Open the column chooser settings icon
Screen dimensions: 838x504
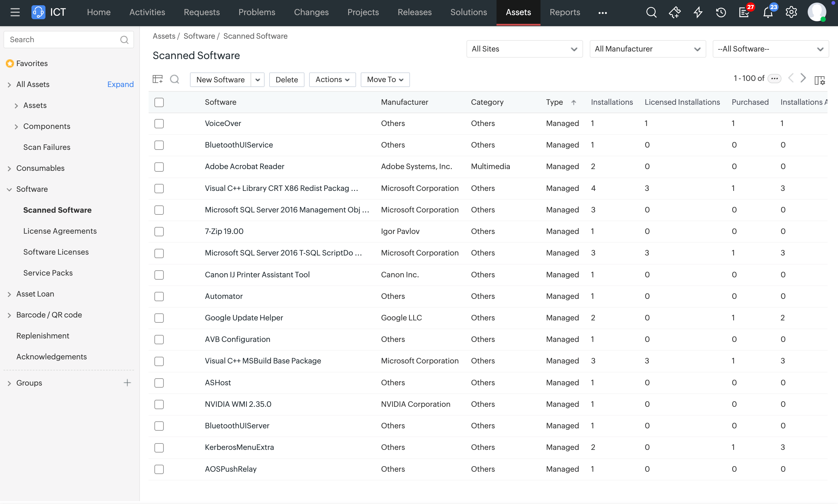tap(820, 80)
